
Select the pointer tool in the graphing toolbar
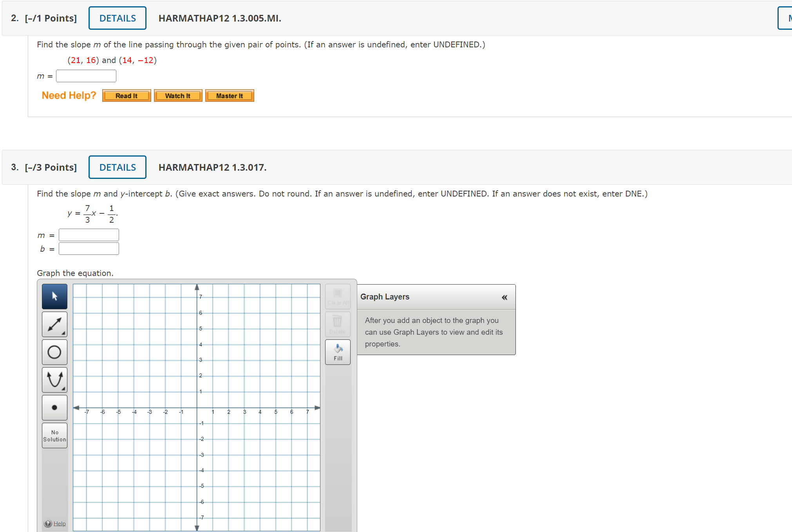tap(54, 296)
